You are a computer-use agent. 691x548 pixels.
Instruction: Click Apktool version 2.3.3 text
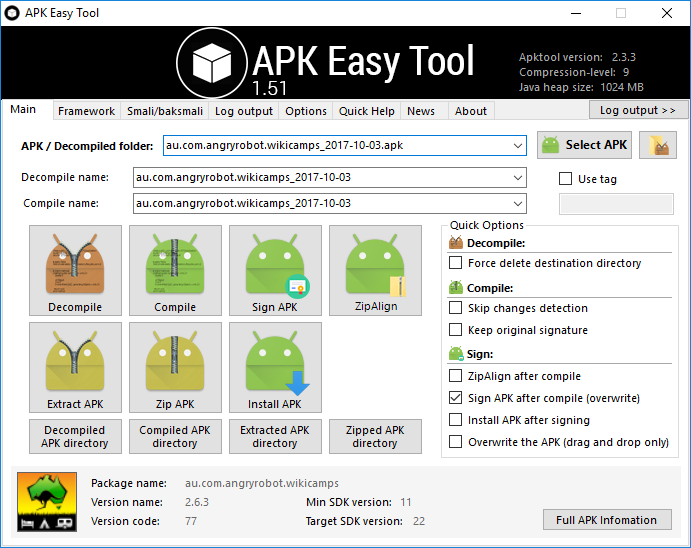point(577,57)
